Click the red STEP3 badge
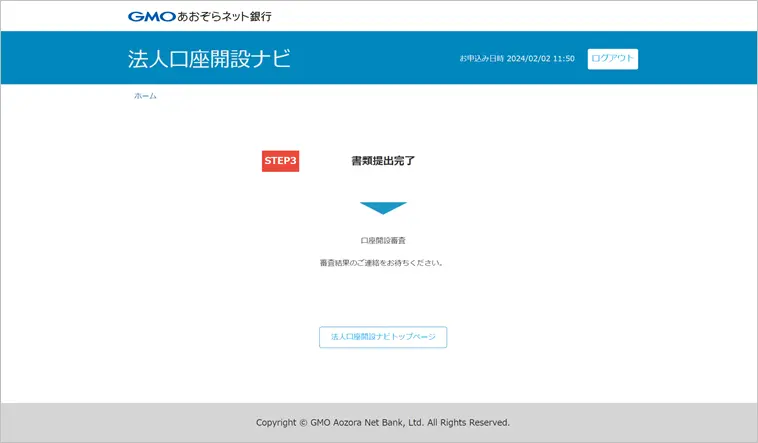 click(280, 160)
